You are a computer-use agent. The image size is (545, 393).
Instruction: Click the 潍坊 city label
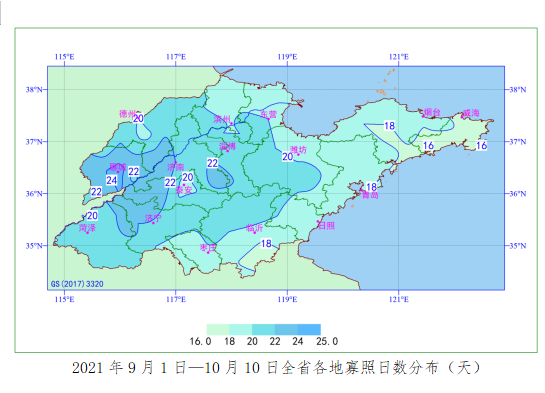point(298,150)
